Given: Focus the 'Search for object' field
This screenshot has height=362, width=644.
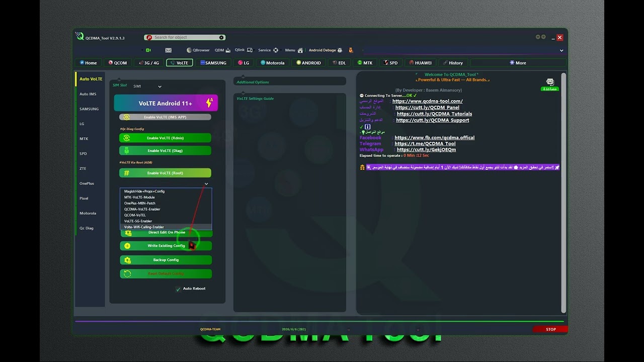Looking at the screenshot, I should tap(185, 37).
